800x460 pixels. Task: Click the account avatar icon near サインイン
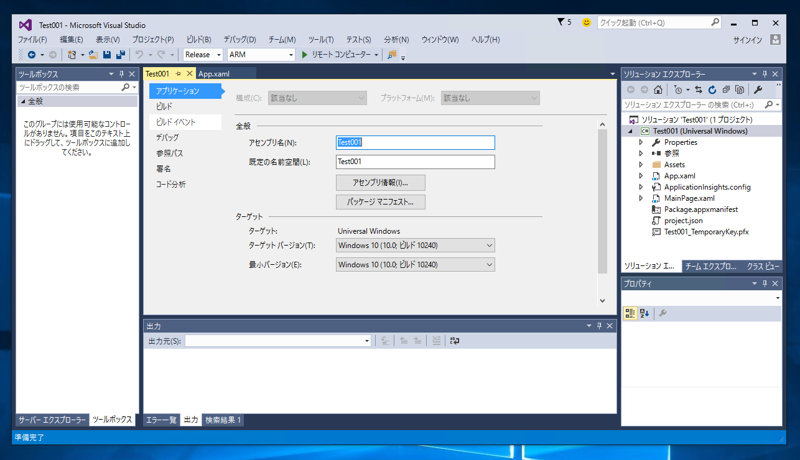tap(776, 39)
